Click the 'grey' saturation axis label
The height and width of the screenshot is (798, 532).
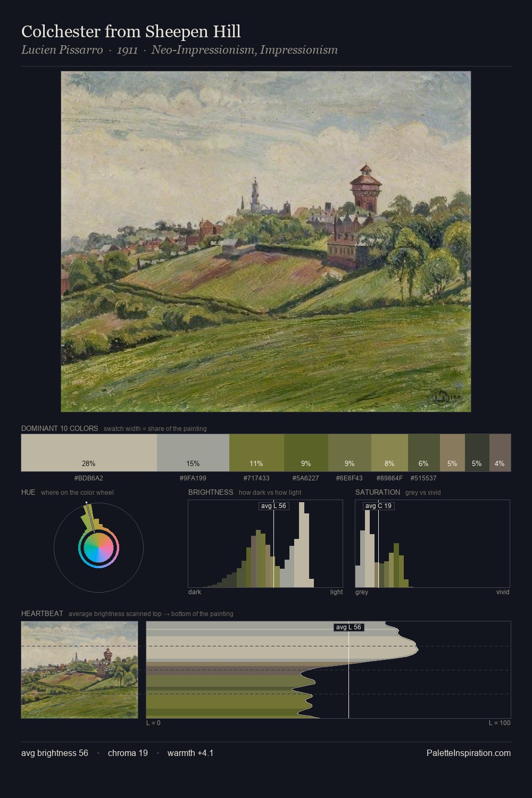362,592
